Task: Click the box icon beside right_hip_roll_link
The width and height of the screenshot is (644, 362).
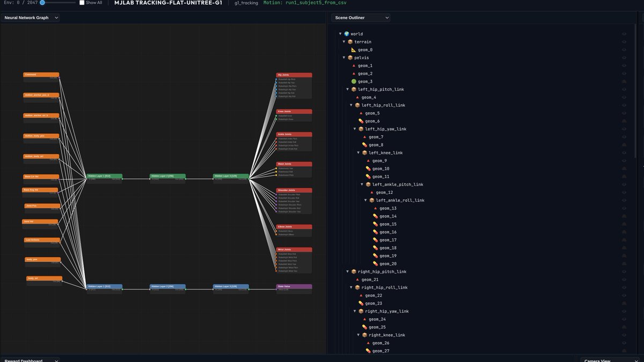Action: (x=357, y=287)
